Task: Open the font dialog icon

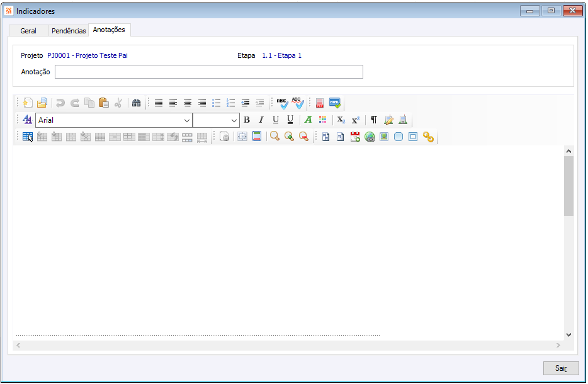Action: click(27, 120)
